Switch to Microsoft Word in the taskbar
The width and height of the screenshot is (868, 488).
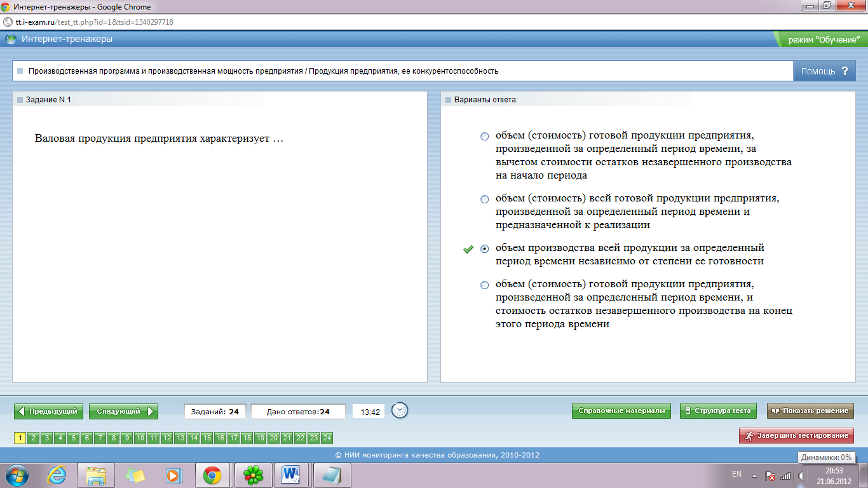tap(291, 475)
